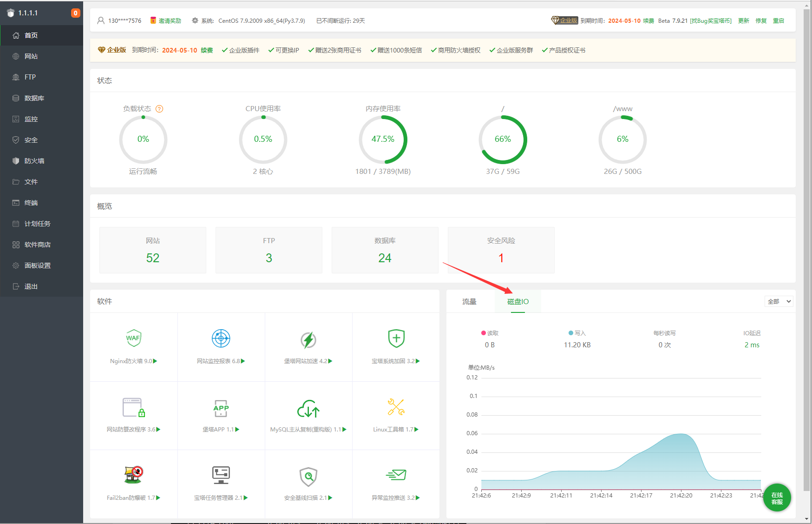The height and width of the screenshot is (524, 812).
Task: Click the 找Bug奖宝塔币 link
Action: 711,21
